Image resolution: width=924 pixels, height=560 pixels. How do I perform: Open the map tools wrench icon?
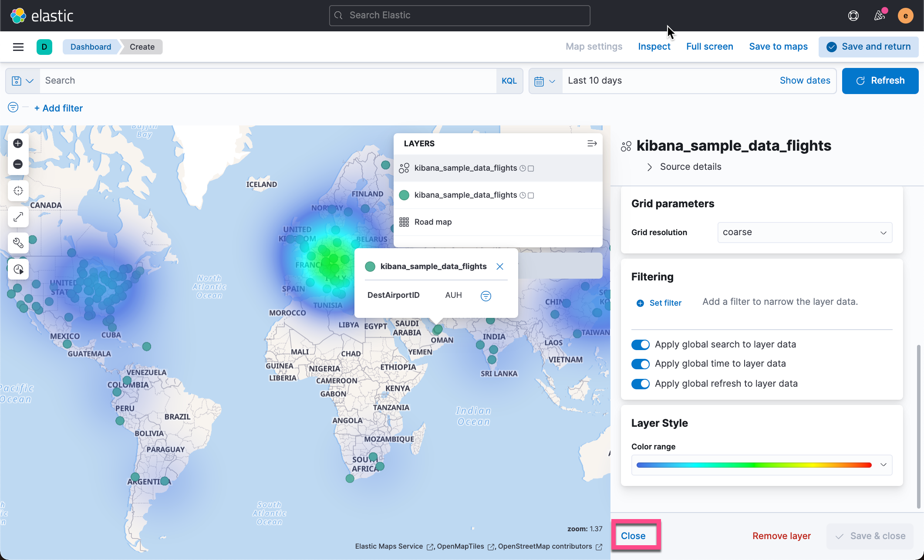pyautogui.click(x=18, y=243)
